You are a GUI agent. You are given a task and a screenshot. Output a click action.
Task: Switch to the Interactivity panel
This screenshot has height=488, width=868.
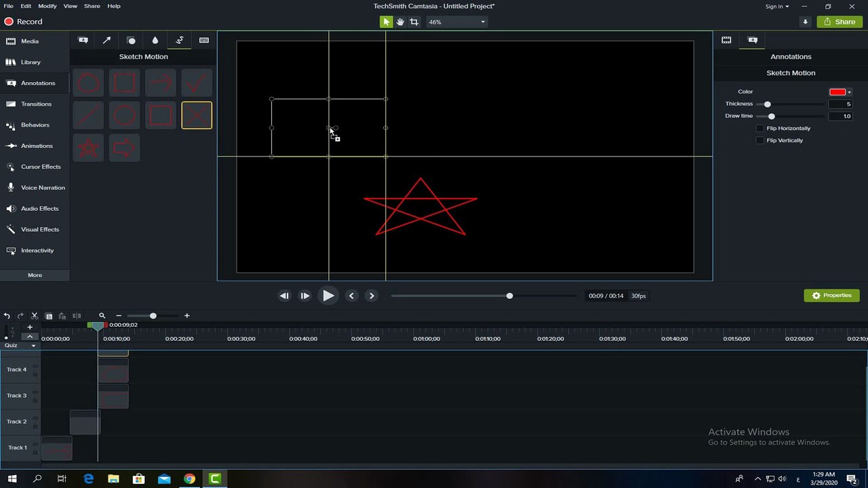[35, 251]
